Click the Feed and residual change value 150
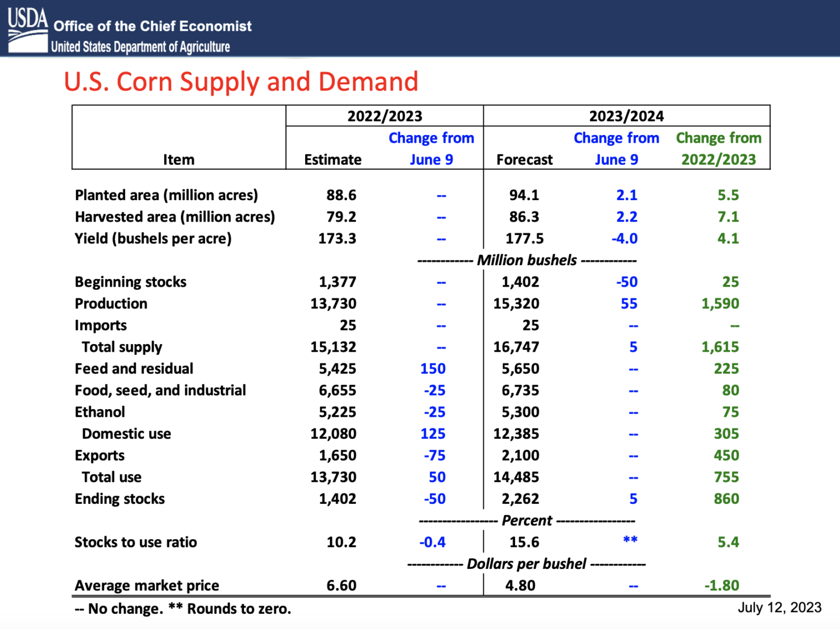 (x=433, y=369)
